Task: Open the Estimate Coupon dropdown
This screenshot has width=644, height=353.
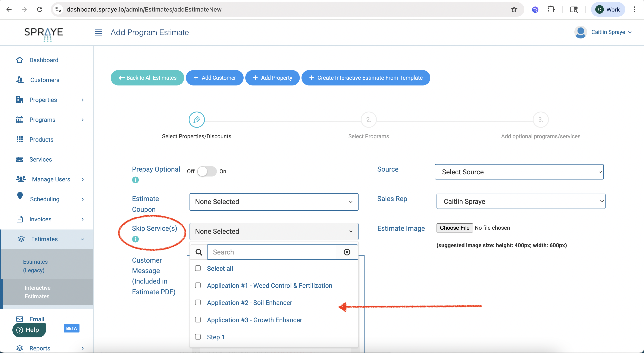Action: pyautogui.click(x=274, y=202)
